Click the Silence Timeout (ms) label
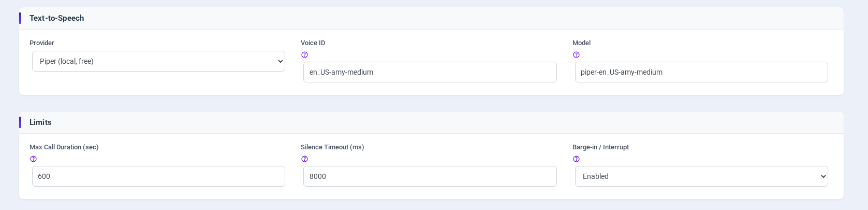 332,147
